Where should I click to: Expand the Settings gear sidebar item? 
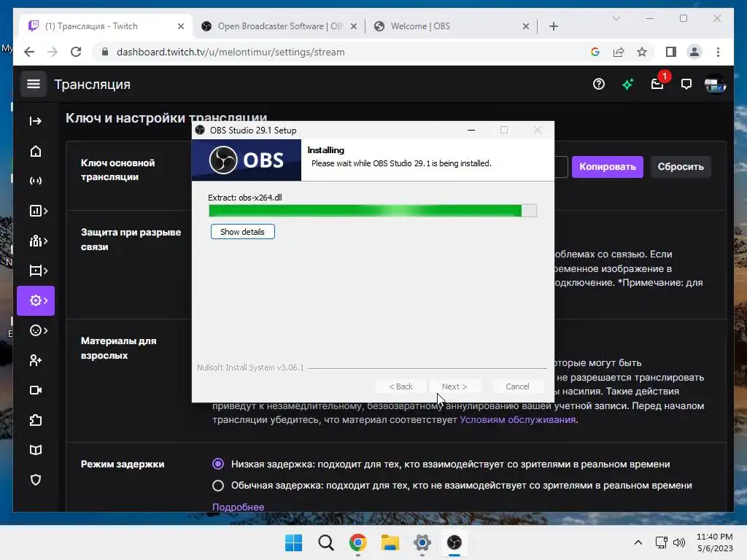36,300
